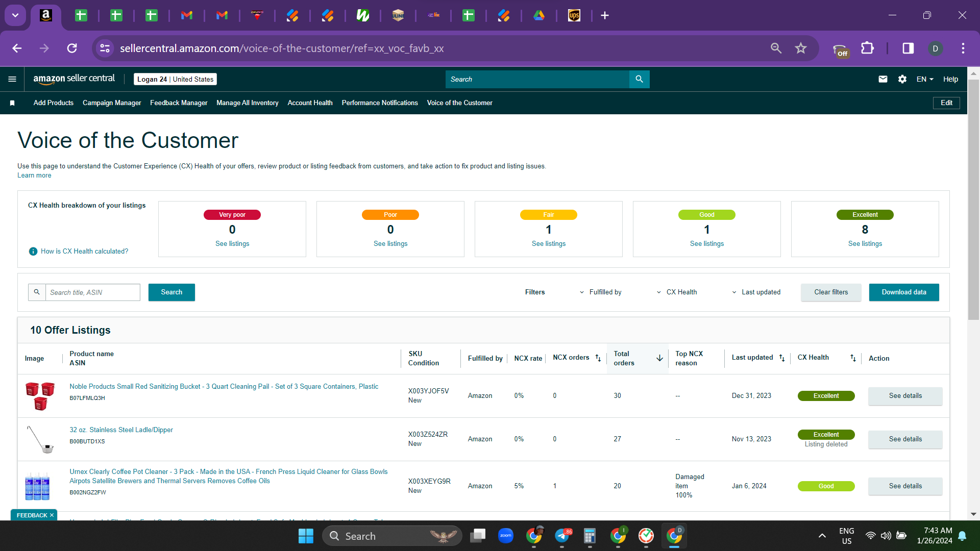Open the 32 oz. Stainless Steel Ladle/Dipper link

click(x=121, y=430)
